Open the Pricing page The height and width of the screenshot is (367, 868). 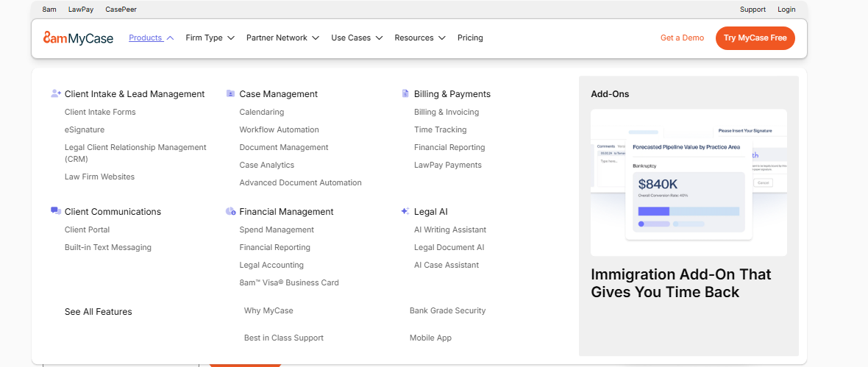470,38
